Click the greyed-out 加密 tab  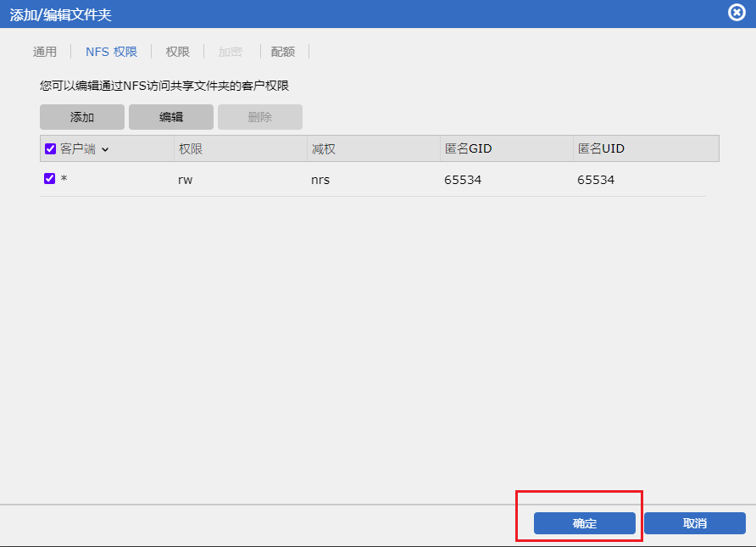click(x=230, y=52)
